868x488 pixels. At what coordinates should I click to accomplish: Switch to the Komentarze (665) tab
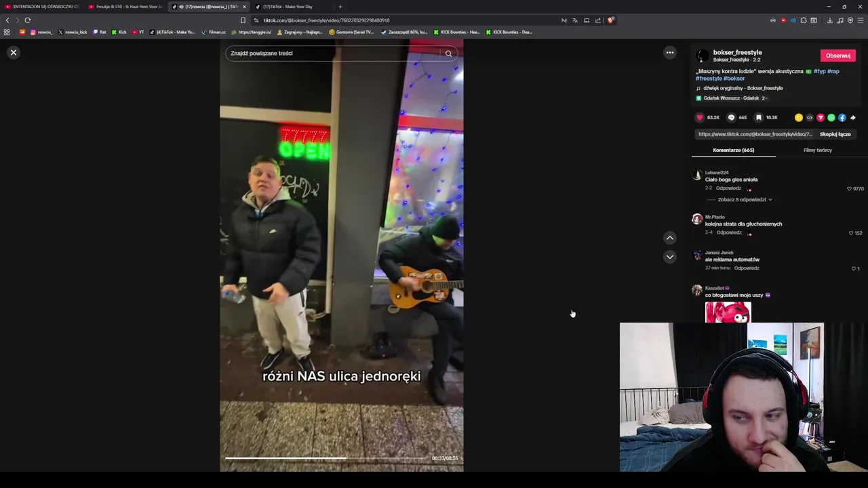pyautogui.click(x=733, y=150)
